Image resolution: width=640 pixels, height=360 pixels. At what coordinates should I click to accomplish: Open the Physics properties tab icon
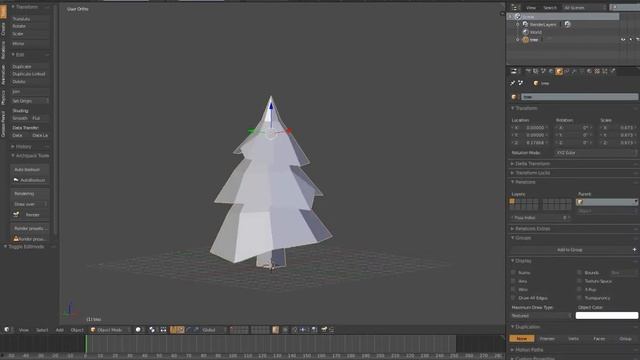pos(613,71)
